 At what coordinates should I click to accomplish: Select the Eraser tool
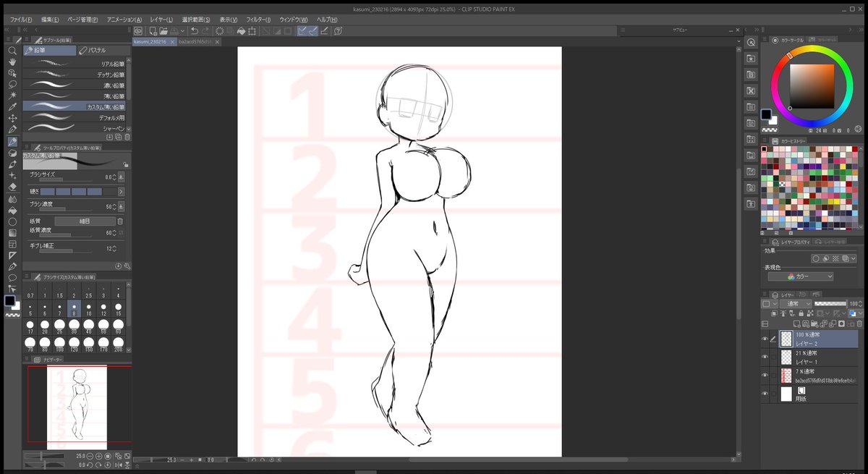pyautogui.click(x=12, y=186)
